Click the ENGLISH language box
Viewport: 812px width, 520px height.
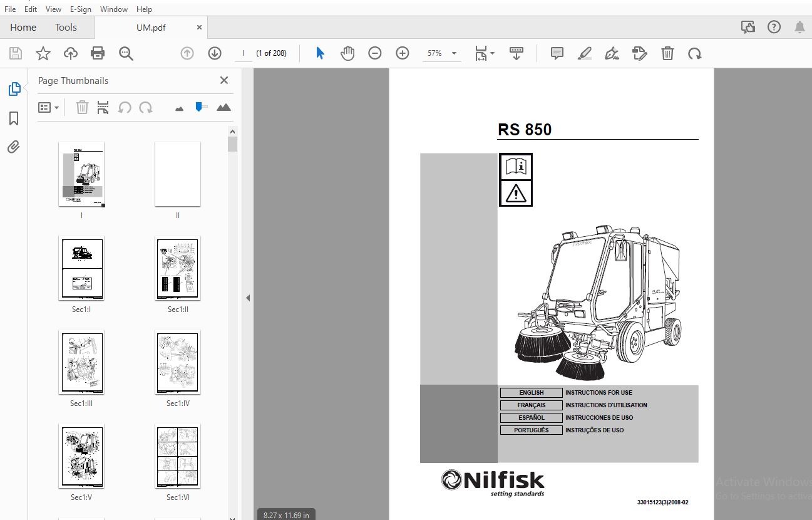[531, 393]
